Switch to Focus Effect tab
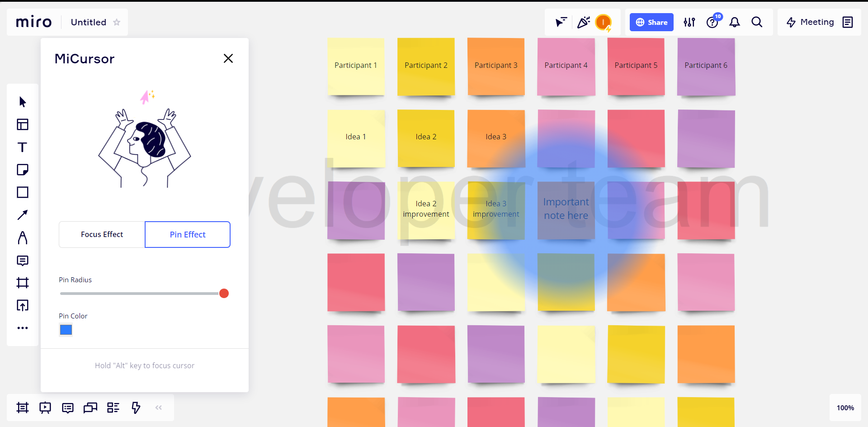868x427 pixels. point(102,234)
